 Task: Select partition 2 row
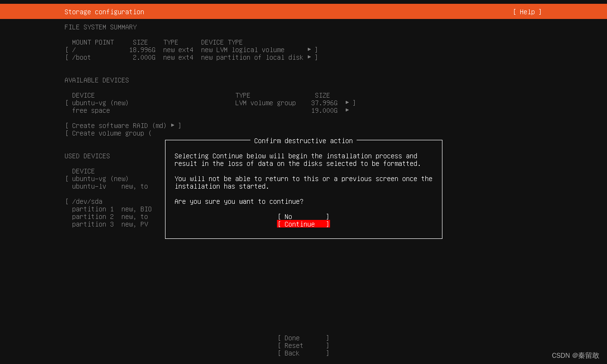[x=110, y=217]
